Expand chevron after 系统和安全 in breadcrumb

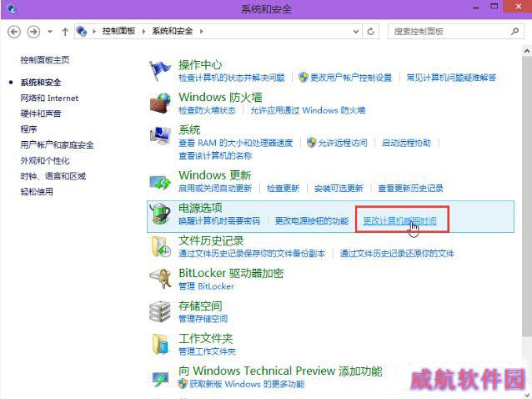pyautogui.click(x=201, y=32)
